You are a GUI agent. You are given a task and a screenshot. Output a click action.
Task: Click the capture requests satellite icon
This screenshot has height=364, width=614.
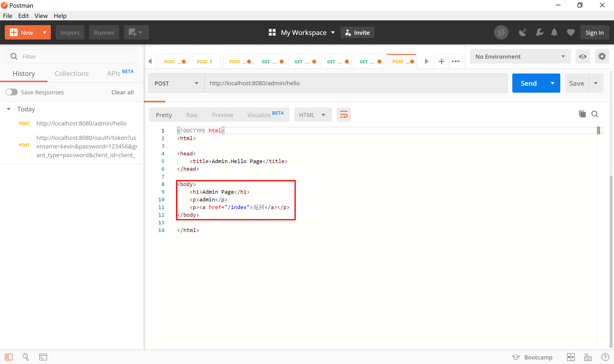(x=523, y=32)
